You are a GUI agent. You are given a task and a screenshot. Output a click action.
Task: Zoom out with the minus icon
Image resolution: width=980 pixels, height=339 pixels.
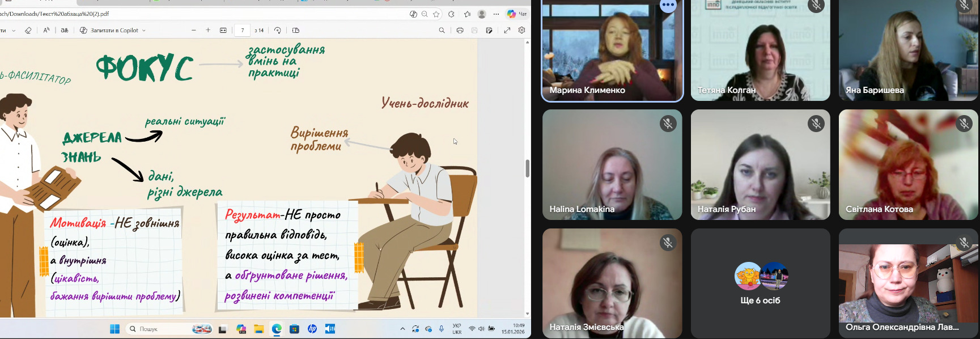click(x=194, y=31)
